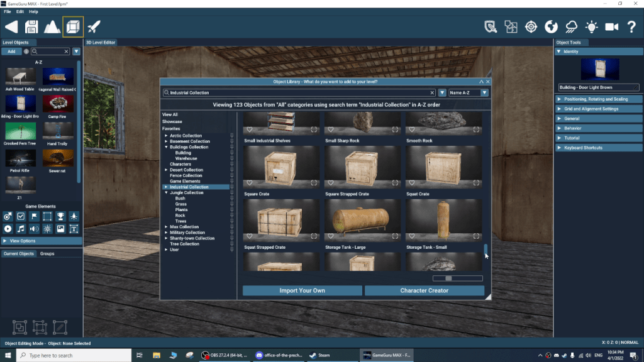Open the video camera icon in toolbar

point(611,26)
